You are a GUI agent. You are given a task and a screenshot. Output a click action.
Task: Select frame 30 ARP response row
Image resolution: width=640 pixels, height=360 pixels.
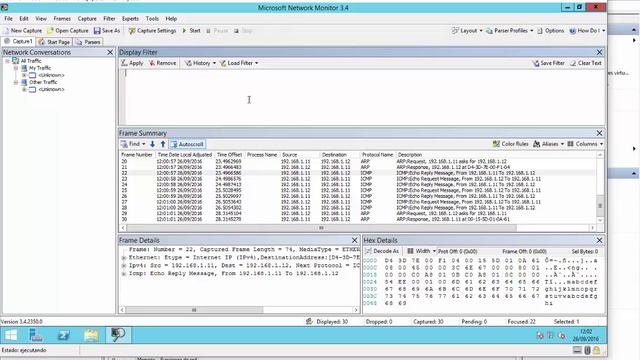coord(358,220)
